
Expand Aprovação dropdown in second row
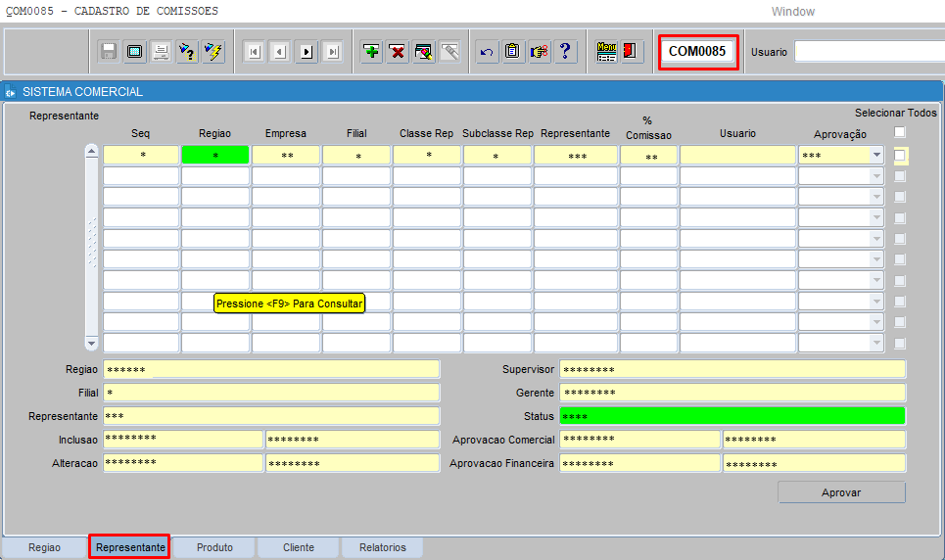click(876, 176)
